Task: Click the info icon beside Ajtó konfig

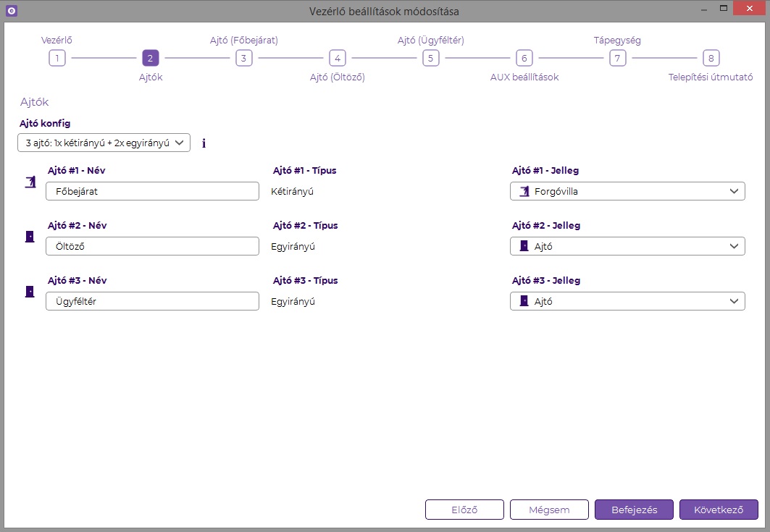Action: [204, 143]
